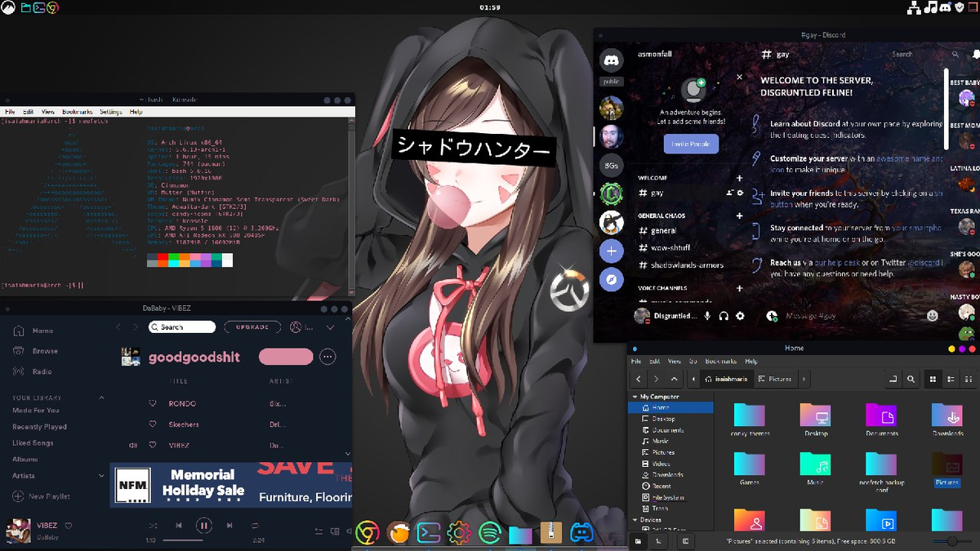Open file manager Bookmarks menu
980x551 pixels.
(x=720, y=361)
